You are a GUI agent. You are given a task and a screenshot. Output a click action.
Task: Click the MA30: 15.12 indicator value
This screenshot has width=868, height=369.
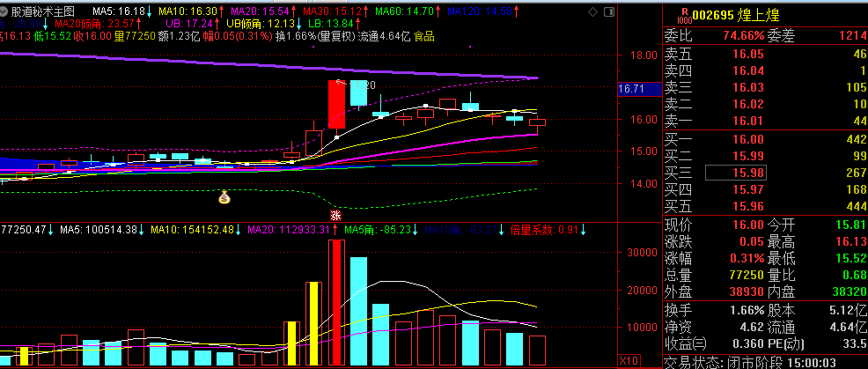[x=335, y=11]
